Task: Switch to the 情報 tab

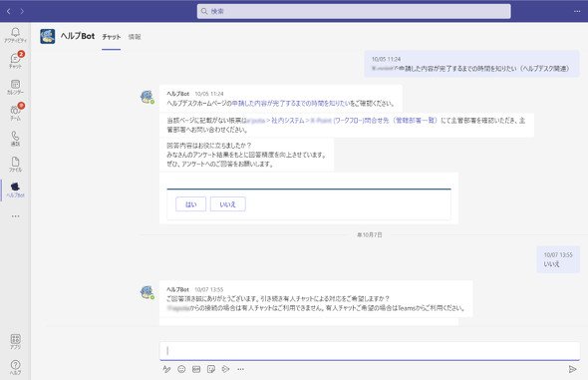Action: pyautogui.click(x=135, y=37)
